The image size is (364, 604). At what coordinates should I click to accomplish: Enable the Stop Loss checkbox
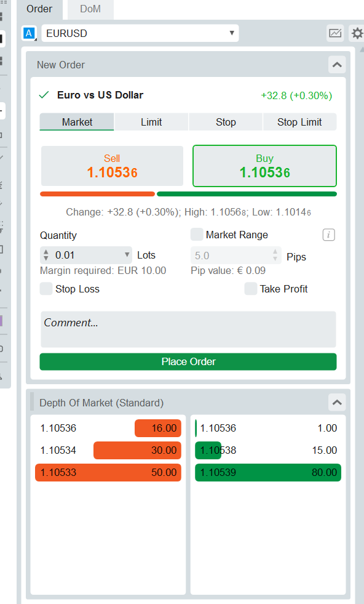46,289
